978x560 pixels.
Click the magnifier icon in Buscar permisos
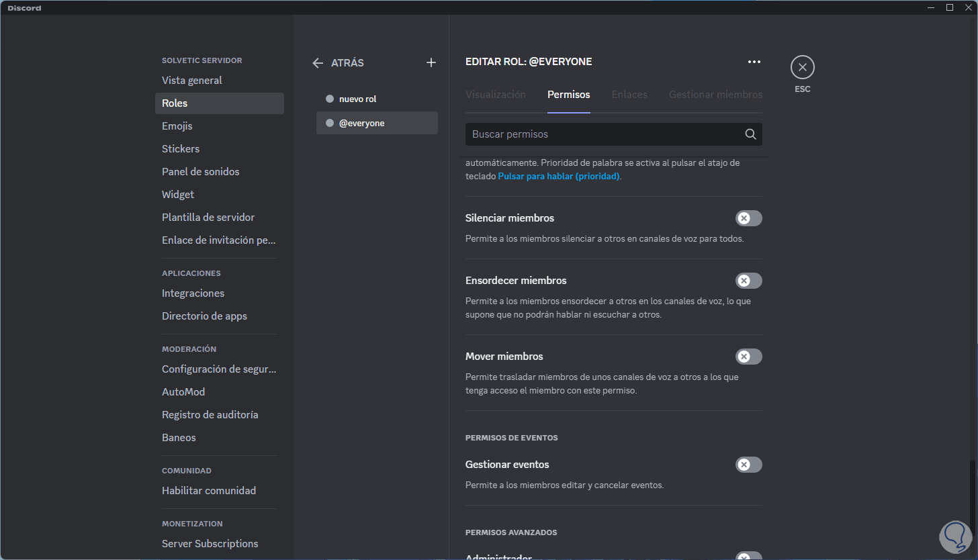750,134
